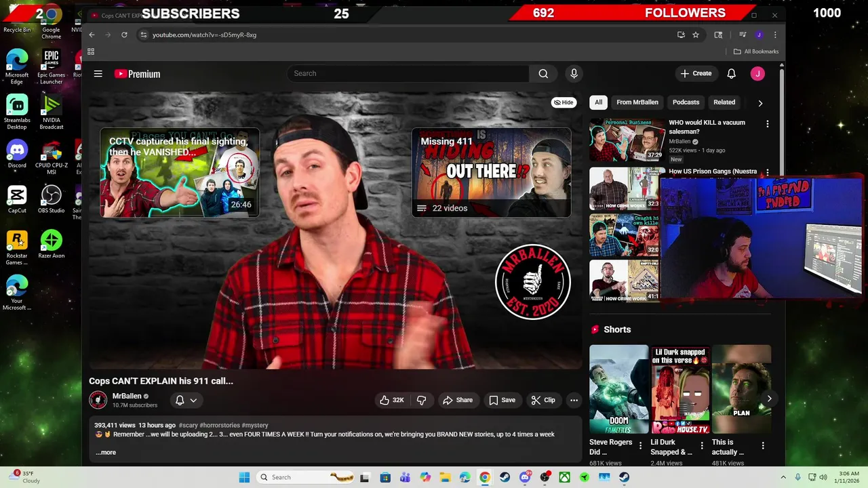
Task: Start voice search with the microphone icon
Action: pos(574,74)
